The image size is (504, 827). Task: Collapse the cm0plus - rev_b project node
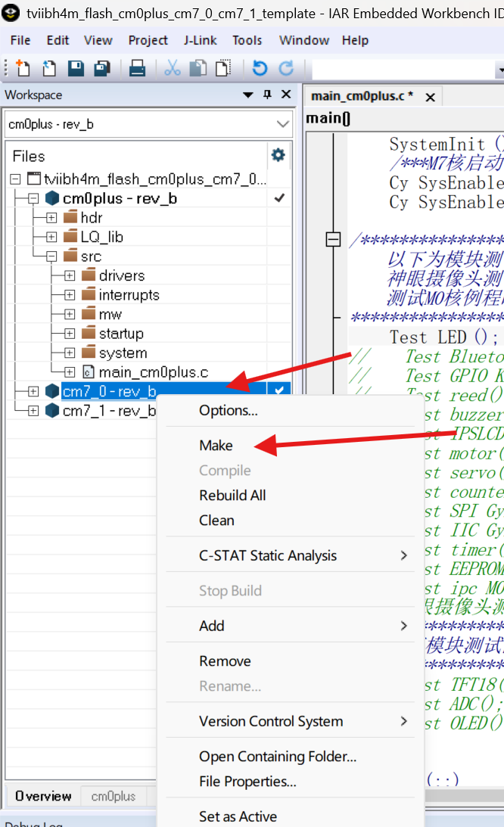[33, 199]
